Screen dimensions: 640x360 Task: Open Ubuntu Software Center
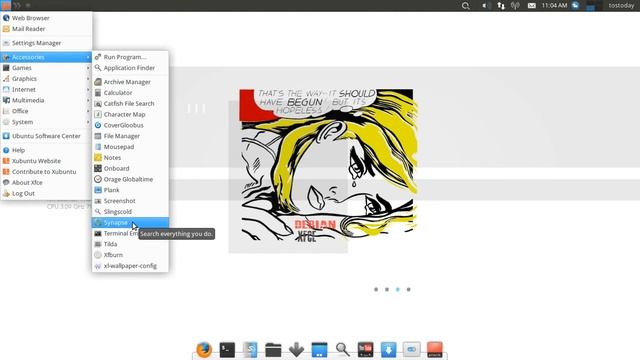pos(46,136)
